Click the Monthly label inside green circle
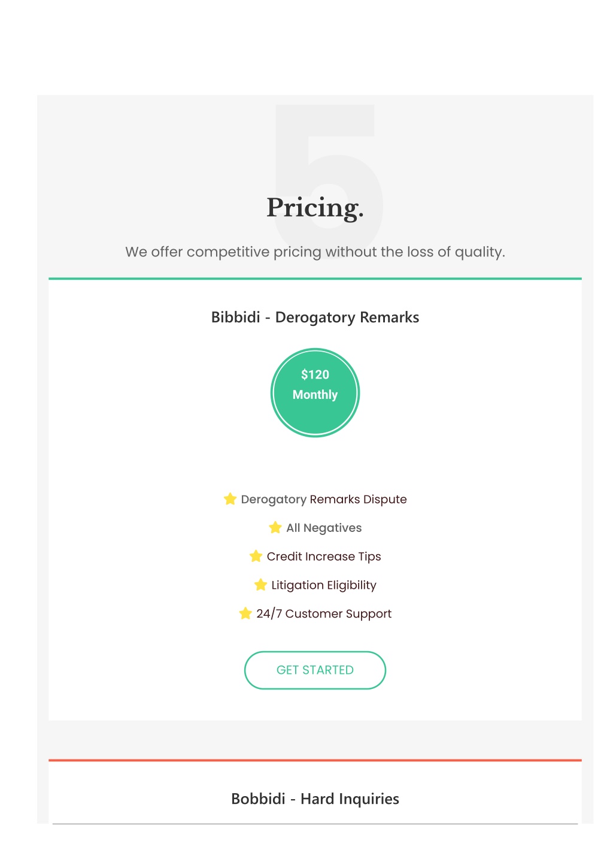This screenshot has height=868, width=613. click(315, 395)
